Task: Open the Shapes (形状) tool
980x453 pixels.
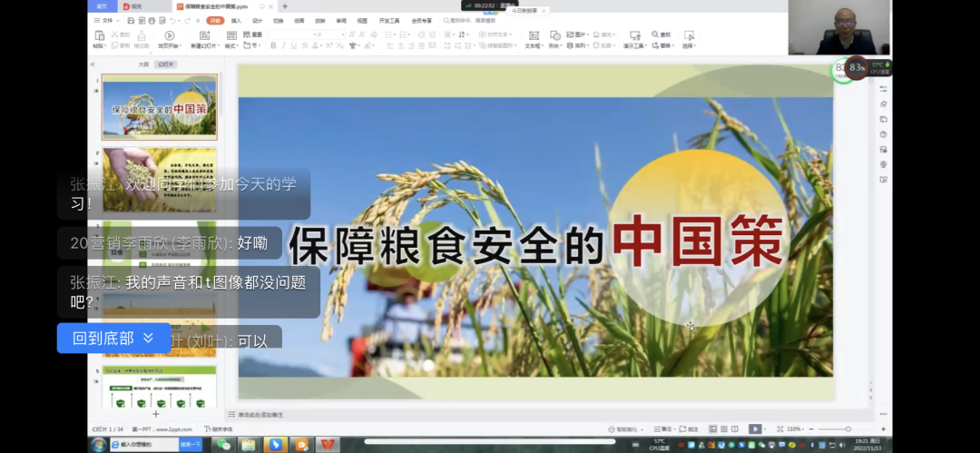Action: pyautogui.click(x=554, y=36)
